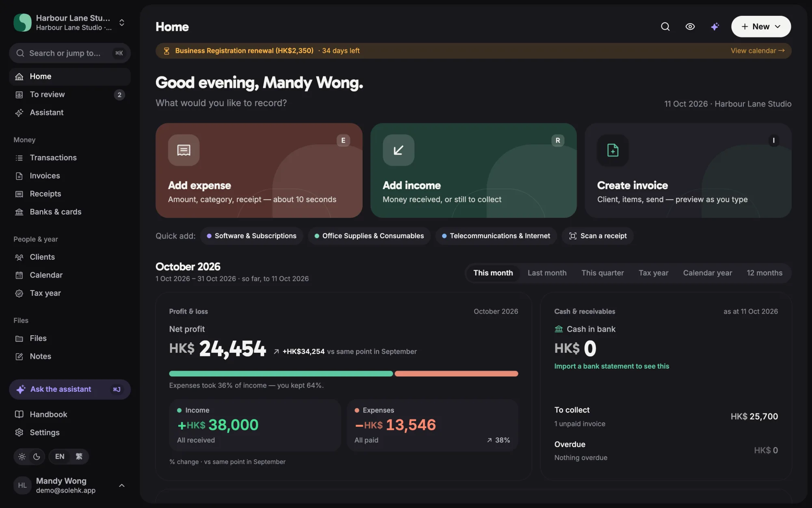The height and width of the screenshot is (508, 812).
Task: Click the Banks & cards bank icon
Action: click(19, 212)
